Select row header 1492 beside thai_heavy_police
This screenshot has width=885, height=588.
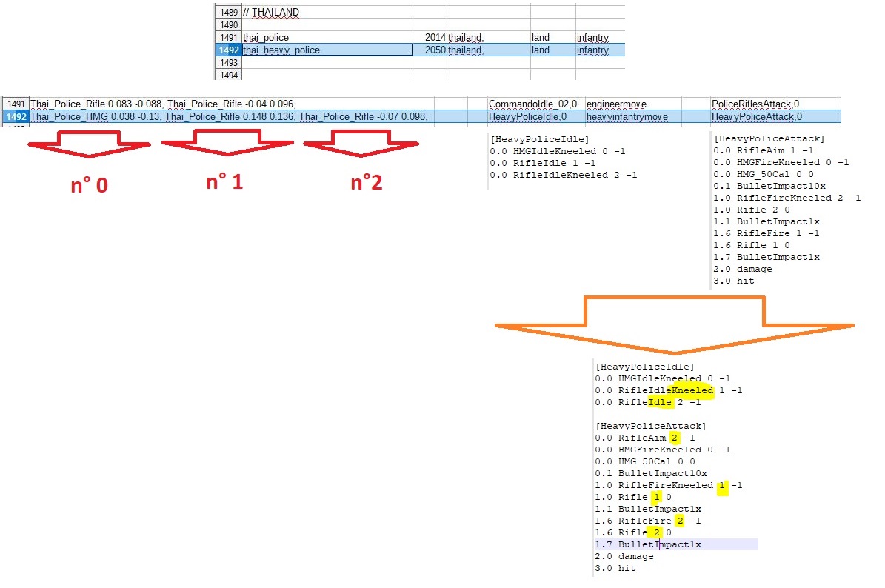tap(227, 50)
